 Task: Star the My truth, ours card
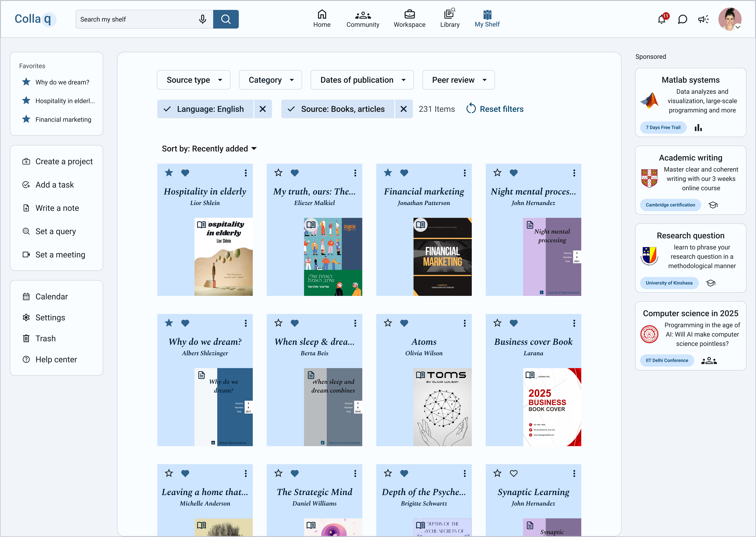point(278,173)
